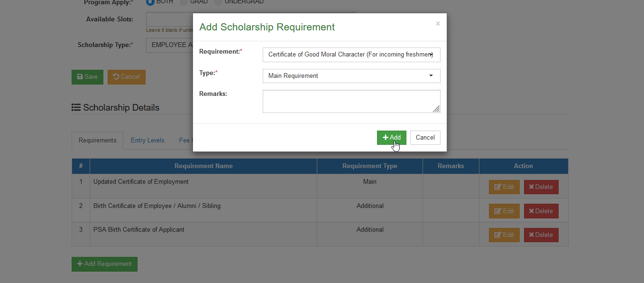
Task: Click 'Birth Certificate of Employee / Alumni / Sibling' cell
Action: tap(203, 210)
